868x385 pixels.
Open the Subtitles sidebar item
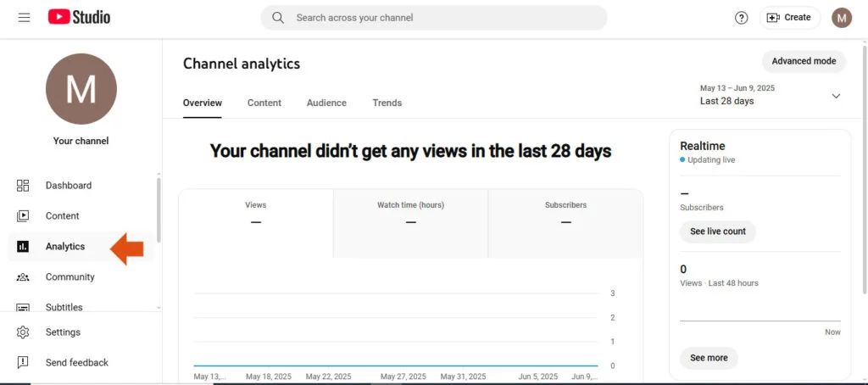coord(64,307)
